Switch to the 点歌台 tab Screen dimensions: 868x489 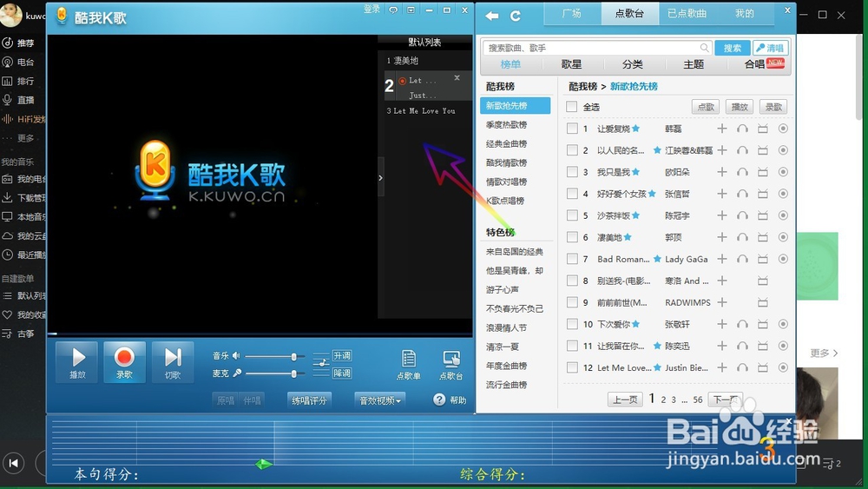coord(629,14)
